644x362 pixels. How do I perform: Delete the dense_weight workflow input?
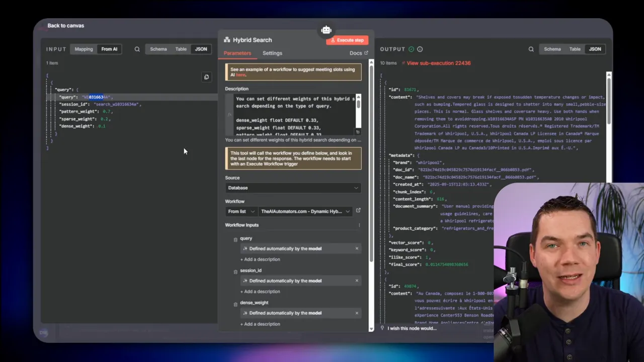coord(235,304)
